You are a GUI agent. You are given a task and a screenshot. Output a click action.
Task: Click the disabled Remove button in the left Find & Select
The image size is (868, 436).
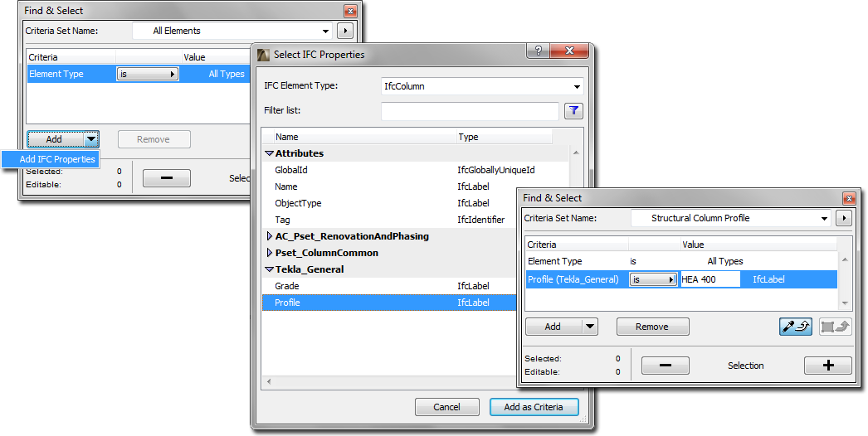point(154,139)
